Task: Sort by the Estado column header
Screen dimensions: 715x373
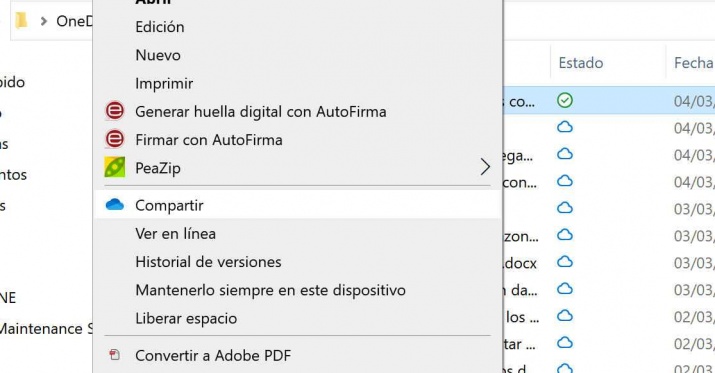Action: click(580, 63)
